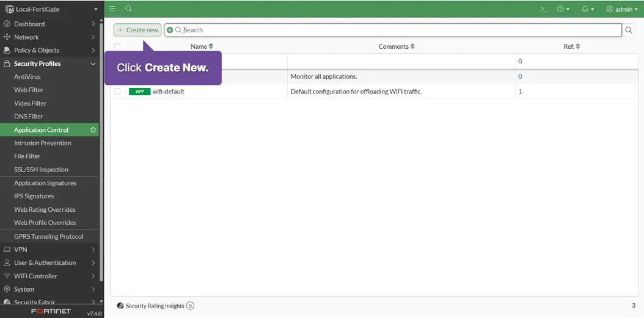
Task: Click the WiFi Controller signal icon
Action: click(7, 276)
